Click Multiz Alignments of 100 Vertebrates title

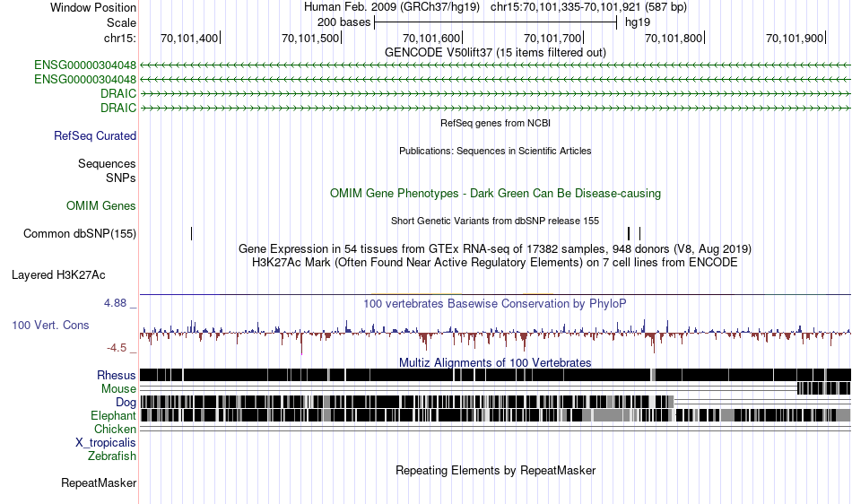(495, 362)
